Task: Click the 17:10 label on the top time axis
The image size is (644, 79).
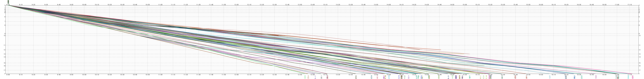Action: click(630, 5)
